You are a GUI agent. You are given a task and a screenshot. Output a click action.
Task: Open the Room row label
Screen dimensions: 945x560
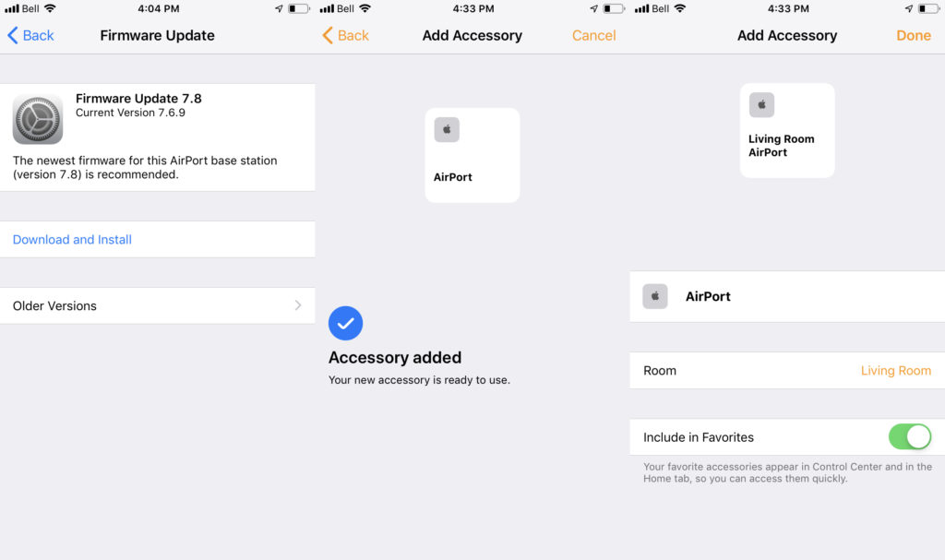click(x=659, y=371)
